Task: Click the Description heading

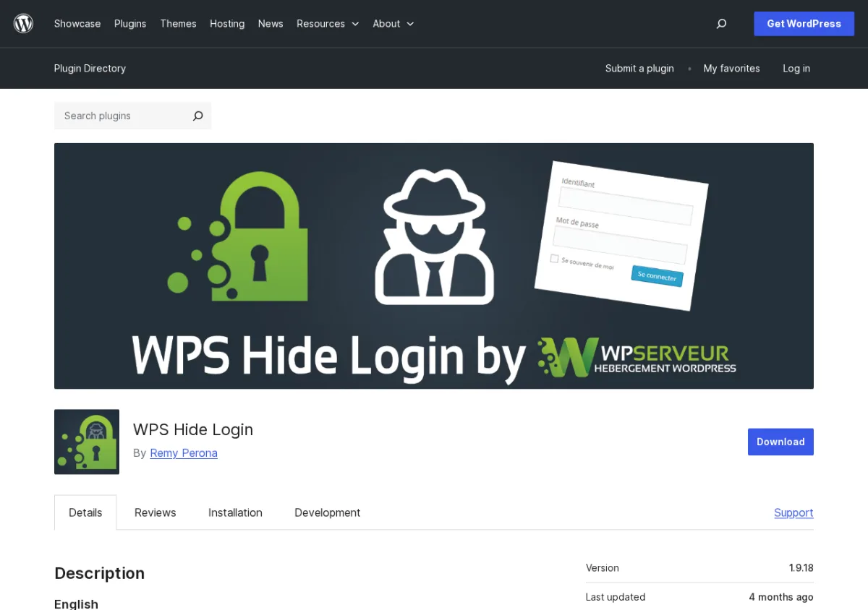Action: (99, 573)
